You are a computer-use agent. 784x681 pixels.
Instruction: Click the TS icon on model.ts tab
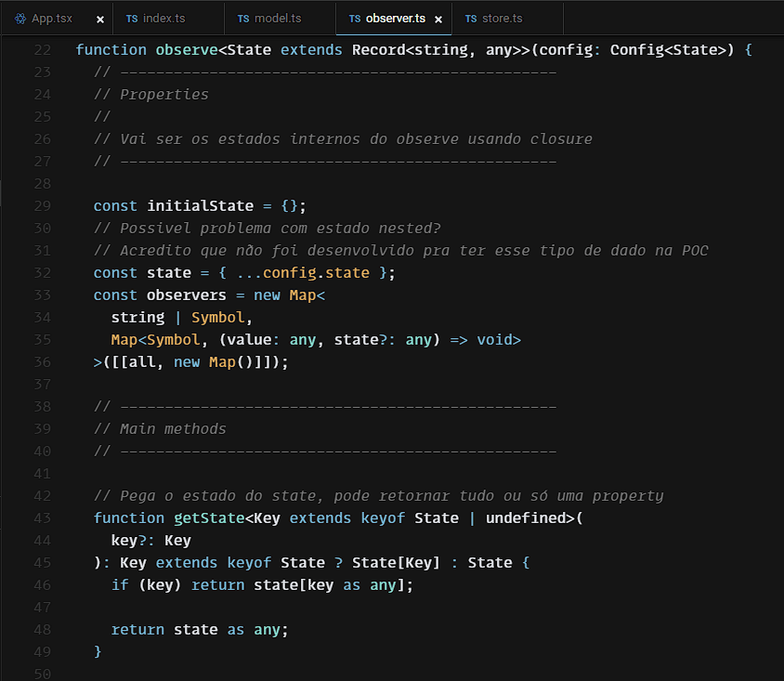click(x=243, y=19)
